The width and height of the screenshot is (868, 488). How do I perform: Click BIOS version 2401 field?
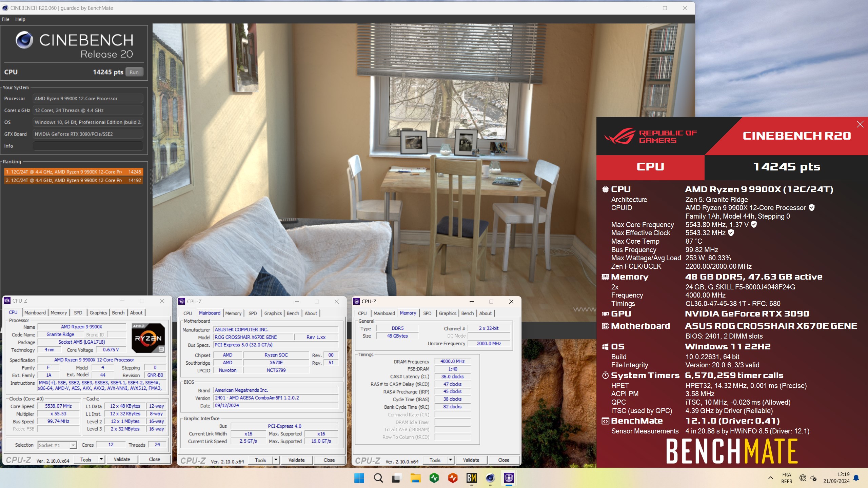[276, 398]
